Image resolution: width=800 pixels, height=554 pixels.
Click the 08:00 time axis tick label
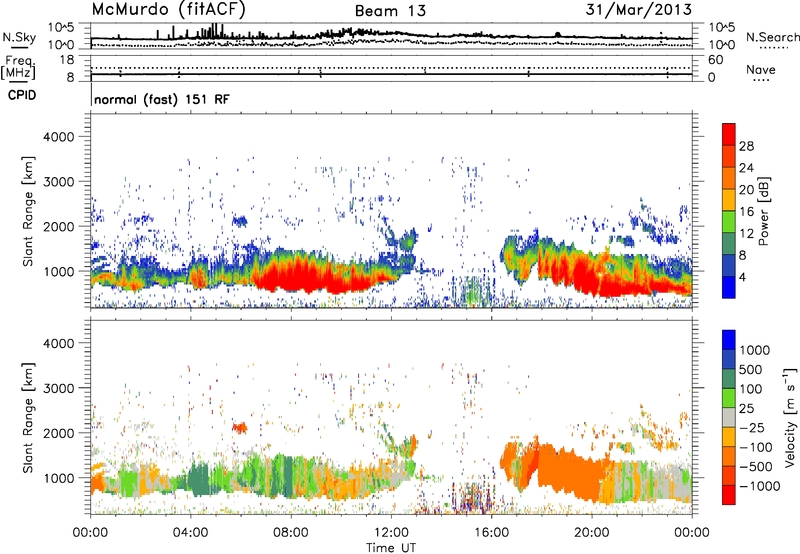point(290,533)
